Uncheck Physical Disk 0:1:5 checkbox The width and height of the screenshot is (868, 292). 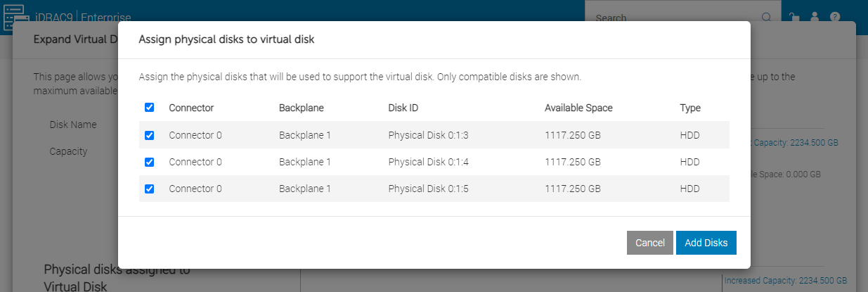click(x=149, y=189)
